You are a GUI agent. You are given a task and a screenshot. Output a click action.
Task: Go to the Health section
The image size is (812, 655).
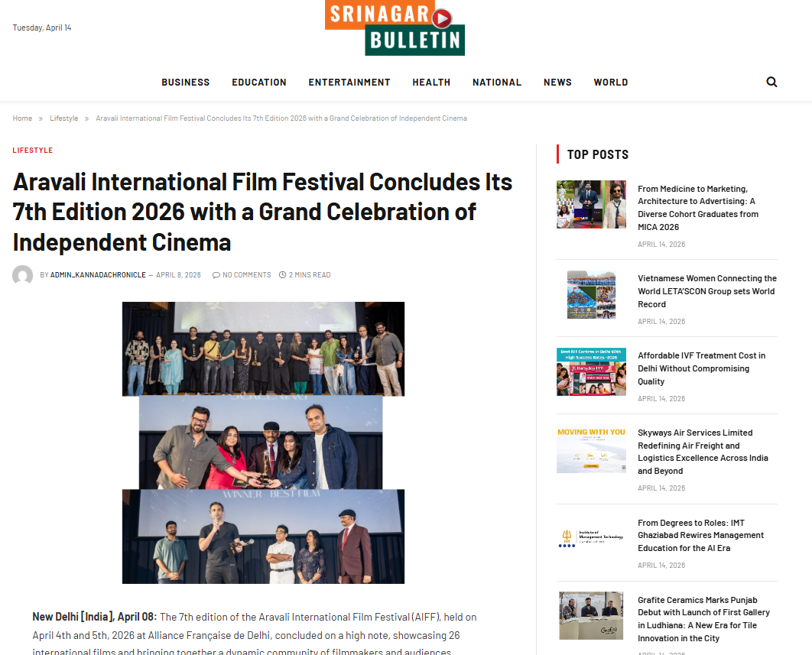[x=431, y=83]
